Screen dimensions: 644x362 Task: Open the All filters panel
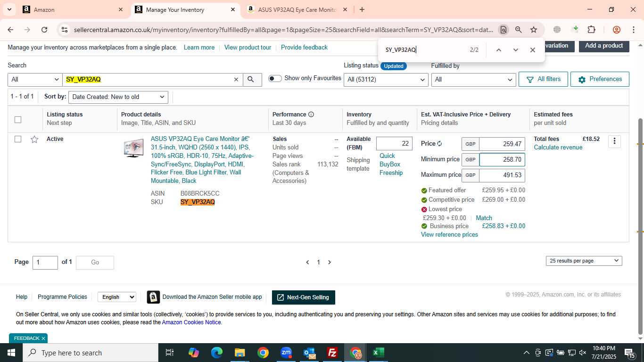543,79
